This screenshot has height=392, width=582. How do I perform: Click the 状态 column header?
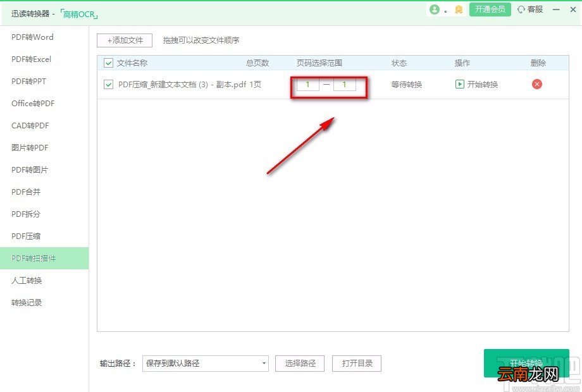click(x=399, y=63)
